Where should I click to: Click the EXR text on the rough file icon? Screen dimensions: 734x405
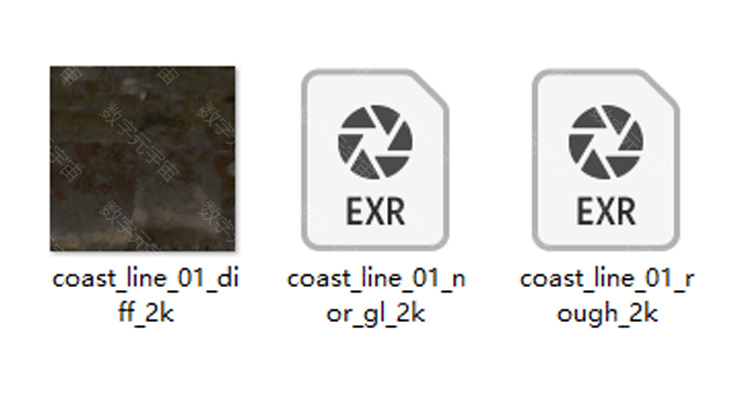(606, 212)
